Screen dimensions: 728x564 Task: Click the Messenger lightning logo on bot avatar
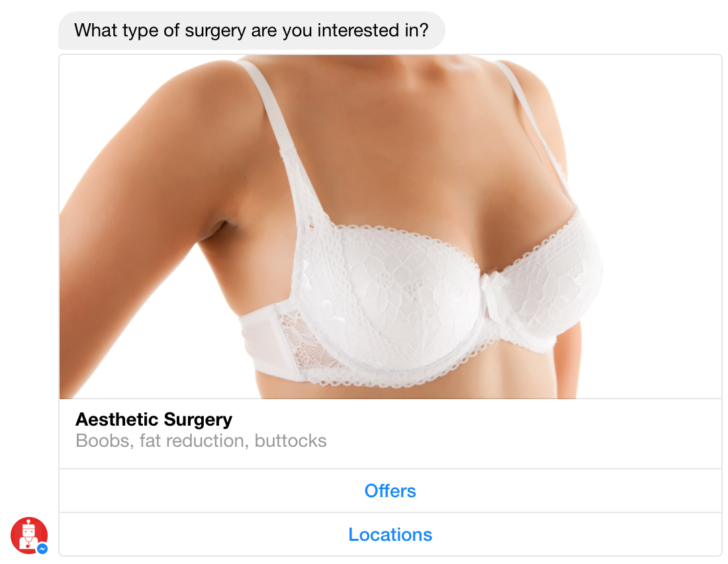(42, 549)
